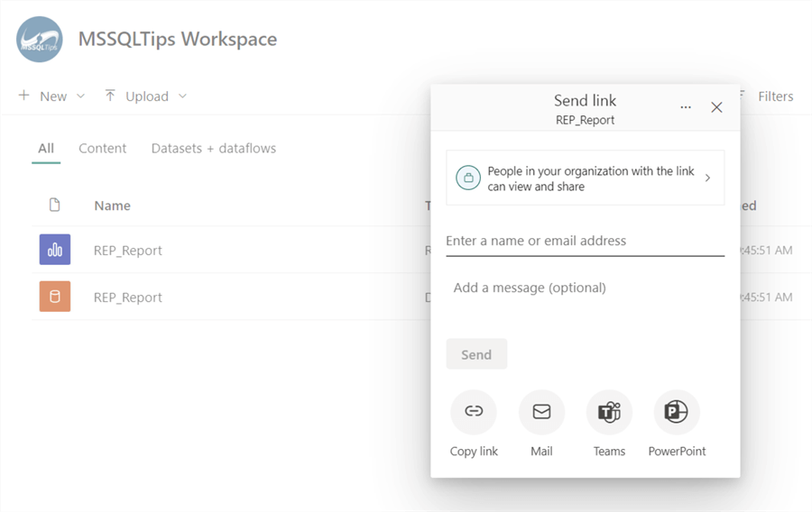Click the Send link dialog title

586,100
